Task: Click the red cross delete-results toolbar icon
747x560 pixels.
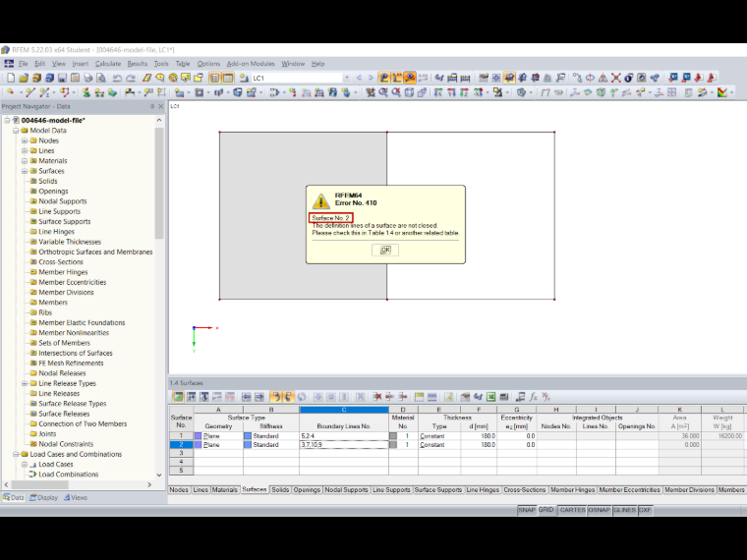Action: click(616, 78)
